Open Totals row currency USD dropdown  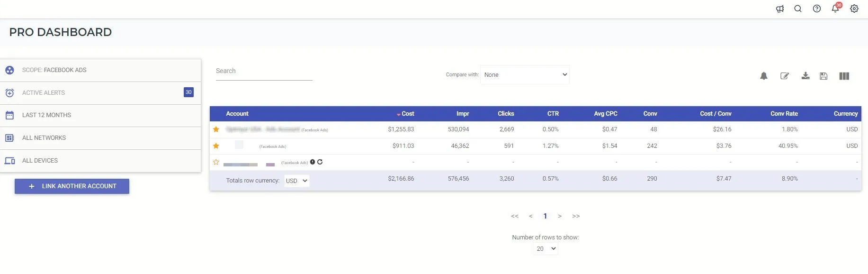click(296, 181)
